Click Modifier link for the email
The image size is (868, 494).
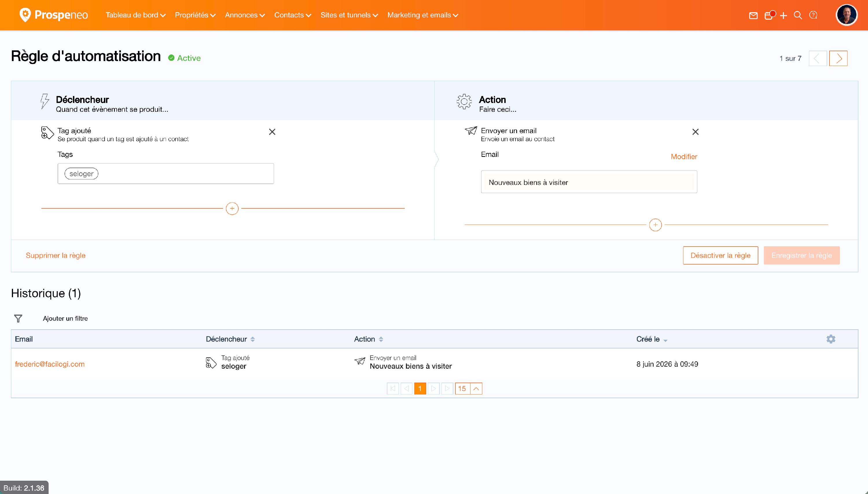684,157
